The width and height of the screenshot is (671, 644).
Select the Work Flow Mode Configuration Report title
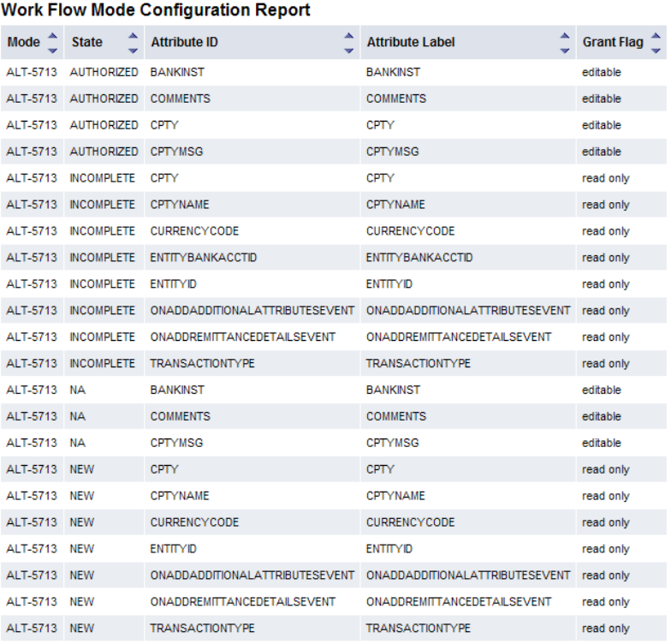click(156, 11)
